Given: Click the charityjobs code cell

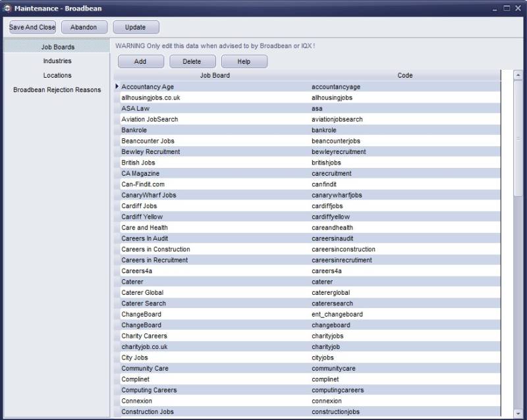Looking at the screenshot, I should pos(405,336).
